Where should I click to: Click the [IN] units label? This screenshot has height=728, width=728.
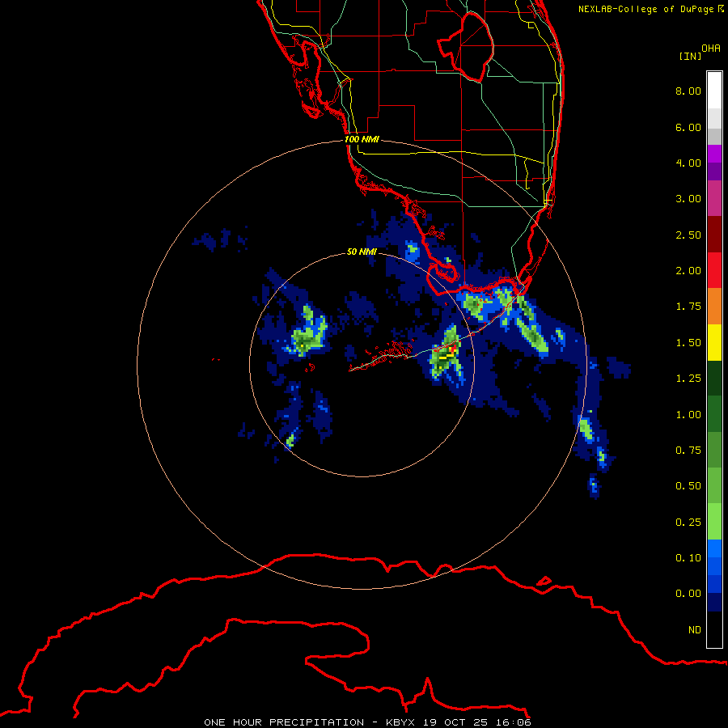click(690, 56)
